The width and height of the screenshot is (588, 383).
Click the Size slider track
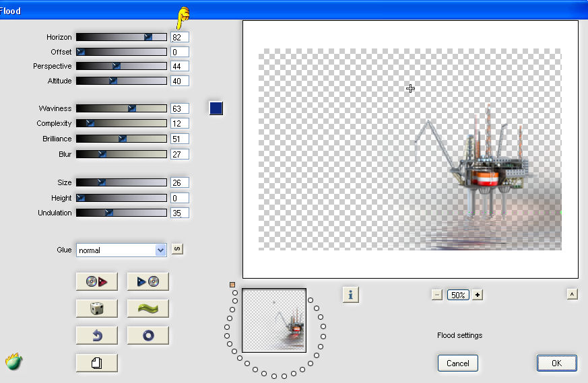[x=121, y=182]
